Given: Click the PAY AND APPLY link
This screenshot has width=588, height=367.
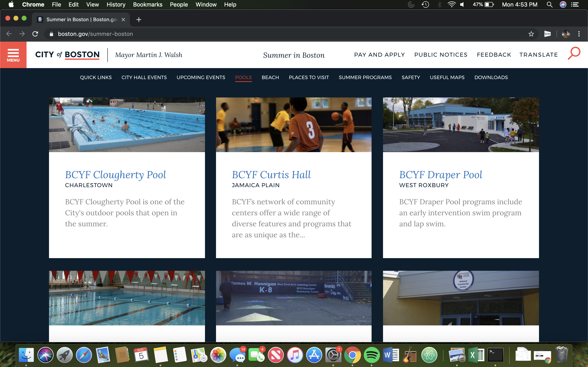Looking at the screenshot, I should tap(379, 55).
